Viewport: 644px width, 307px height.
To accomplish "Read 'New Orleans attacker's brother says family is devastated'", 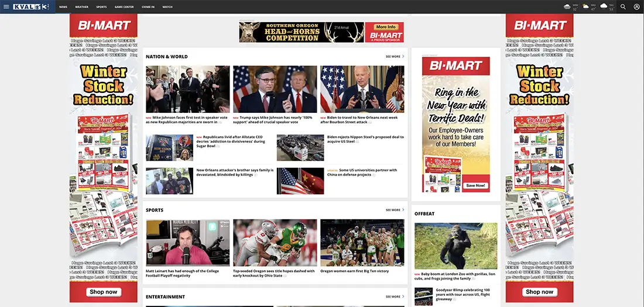I will 235,173.
